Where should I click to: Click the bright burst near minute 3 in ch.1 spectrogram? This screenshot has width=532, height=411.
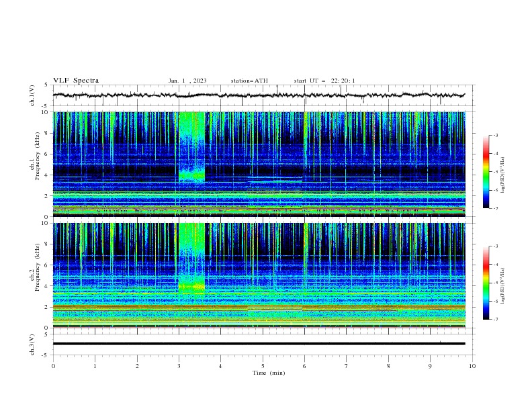191,148
